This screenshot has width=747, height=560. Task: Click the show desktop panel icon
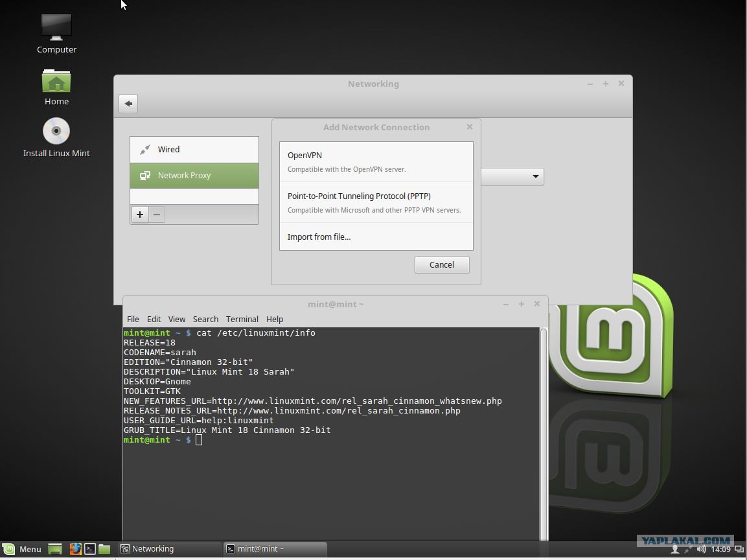[x=55, y=549]
